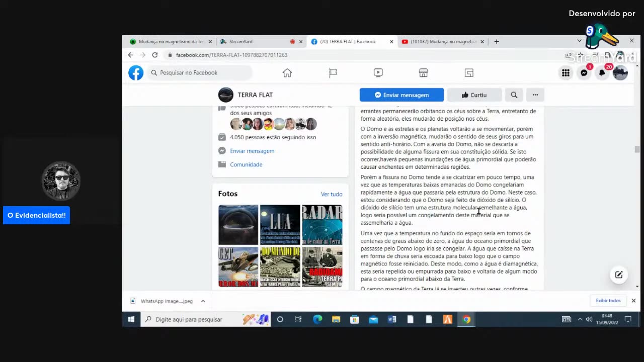The height and width of the screenshot is (362, 644).
Task: Open Microsoft Store from taskbar
Action: point(355,319)
